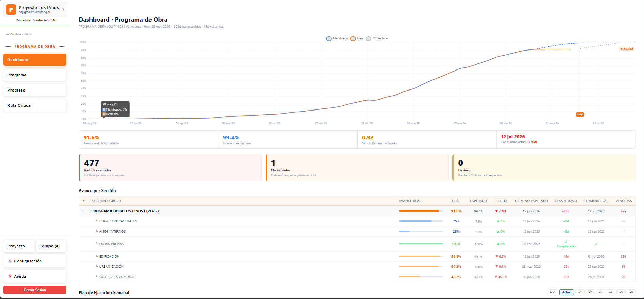The width and height of the screenshot is (644, 299).
Task: Open the En riesgo card
Action: (544, 168)
